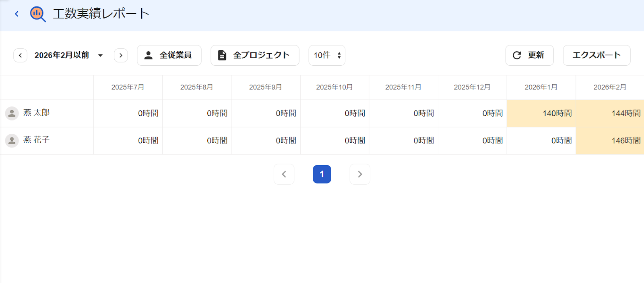The image size is (644, 283).
Task: Select the employee name 燕 花子
Action: pyautogui.click(x=37, y=140)
